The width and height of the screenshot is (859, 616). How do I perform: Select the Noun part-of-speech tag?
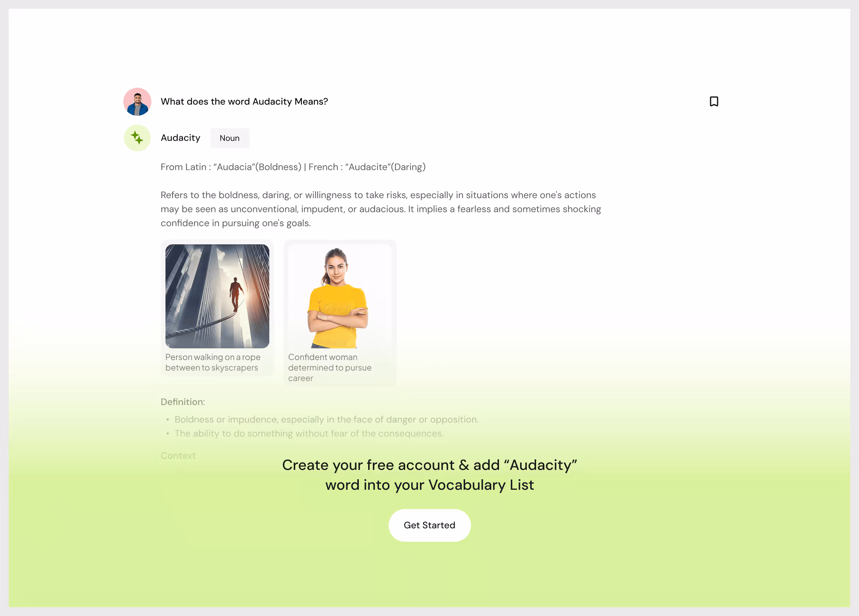230,138
